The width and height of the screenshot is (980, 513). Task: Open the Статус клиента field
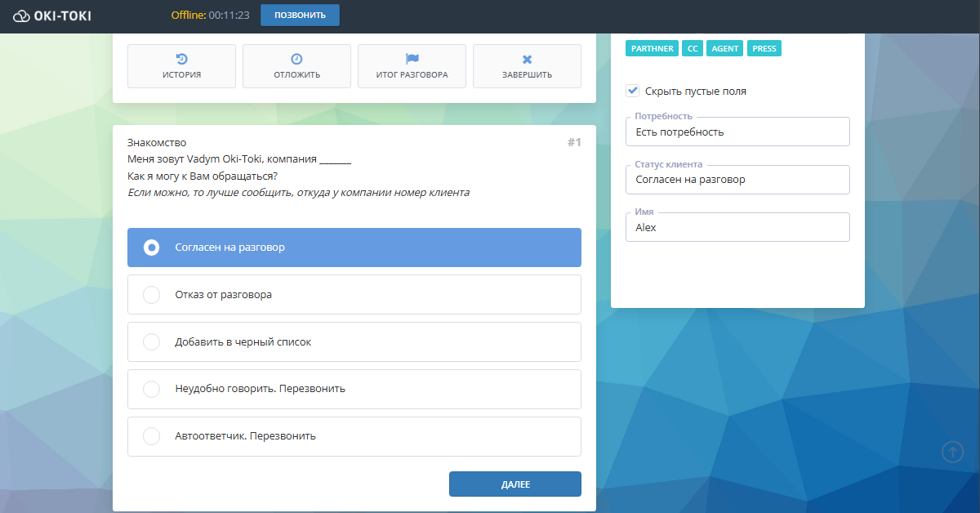tap(737, 180)
